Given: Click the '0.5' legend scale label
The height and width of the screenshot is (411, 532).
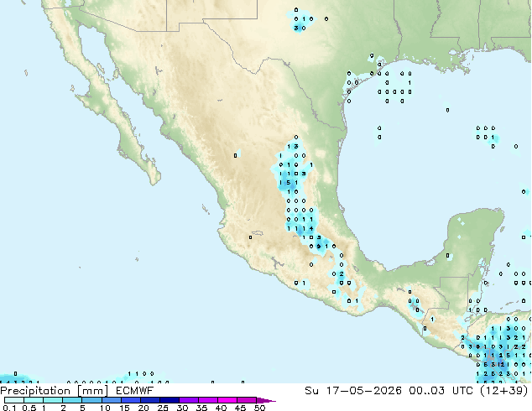Looking at the screenshot, I should [x=29, y=408].
